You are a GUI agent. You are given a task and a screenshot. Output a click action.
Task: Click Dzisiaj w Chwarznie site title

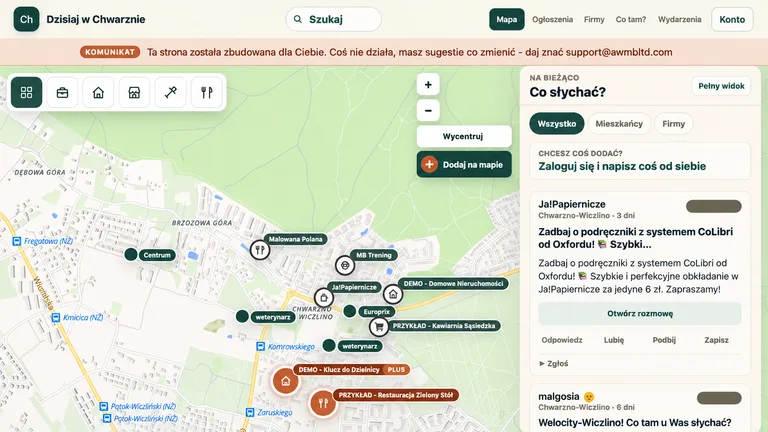tap(96, 20)
